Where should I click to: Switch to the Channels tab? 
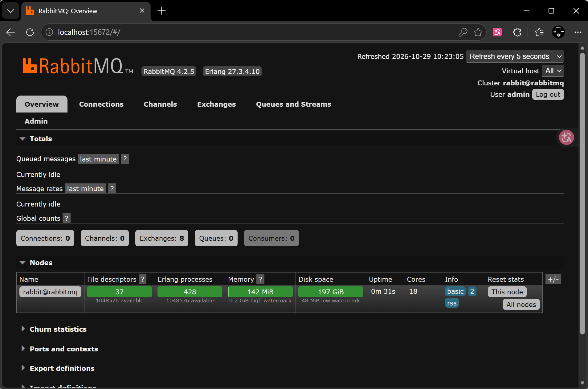point(160,104)
